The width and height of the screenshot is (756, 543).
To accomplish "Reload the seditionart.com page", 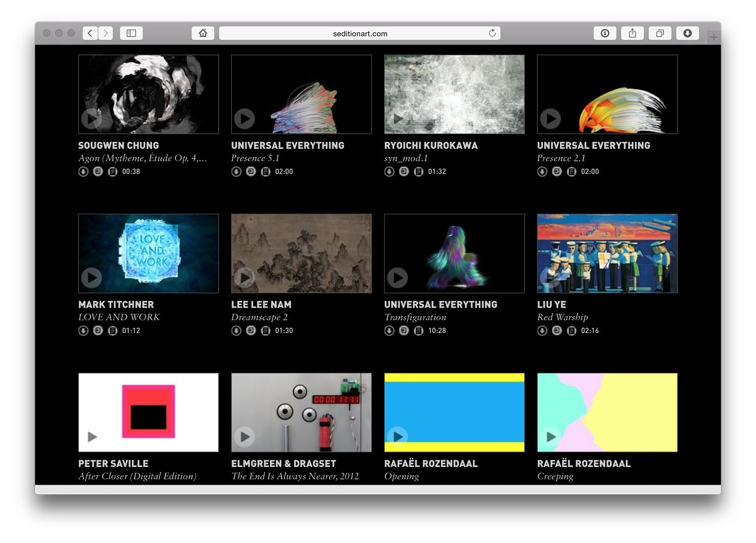I will click(492, 33).
